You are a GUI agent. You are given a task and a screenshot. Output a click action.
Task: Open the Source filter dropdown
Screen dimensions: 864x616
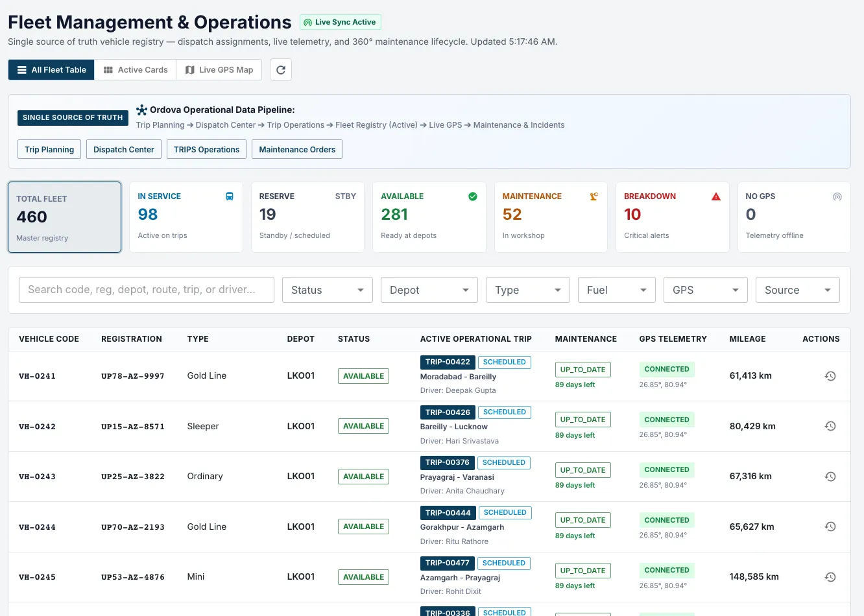[798, 290]
